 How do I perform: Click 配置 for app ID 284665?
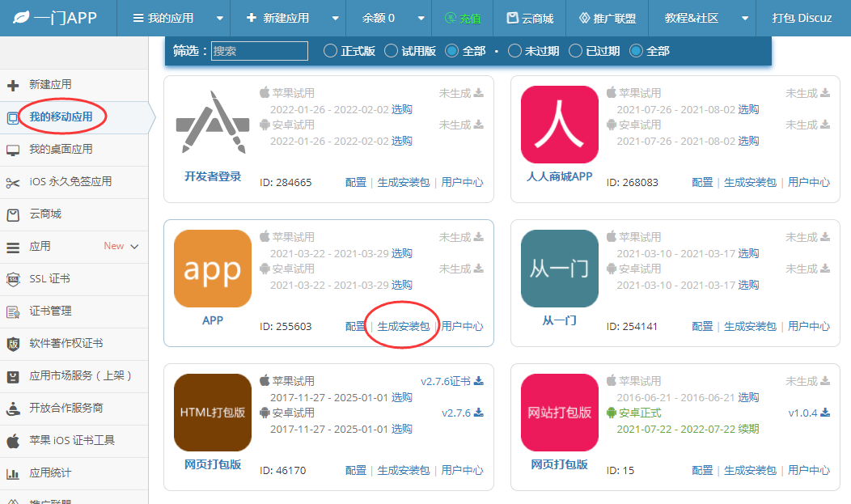[x=356, y=182]
